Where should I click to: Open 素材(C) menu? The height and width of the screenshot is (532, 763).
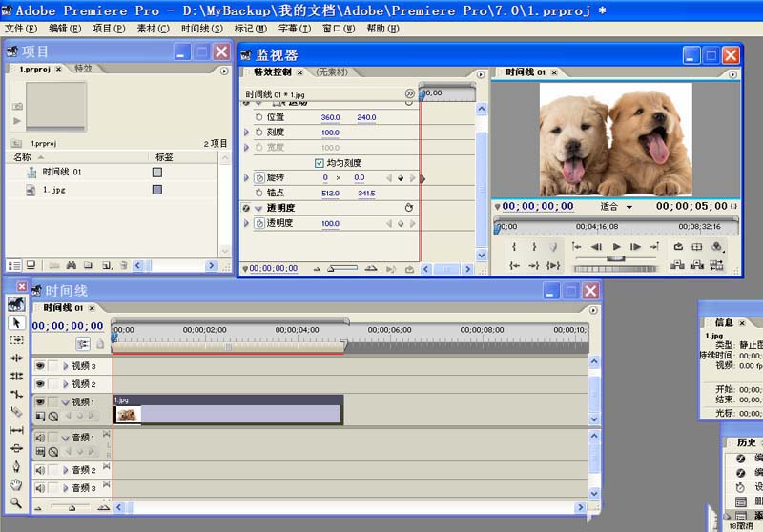(x=154, y=29)
